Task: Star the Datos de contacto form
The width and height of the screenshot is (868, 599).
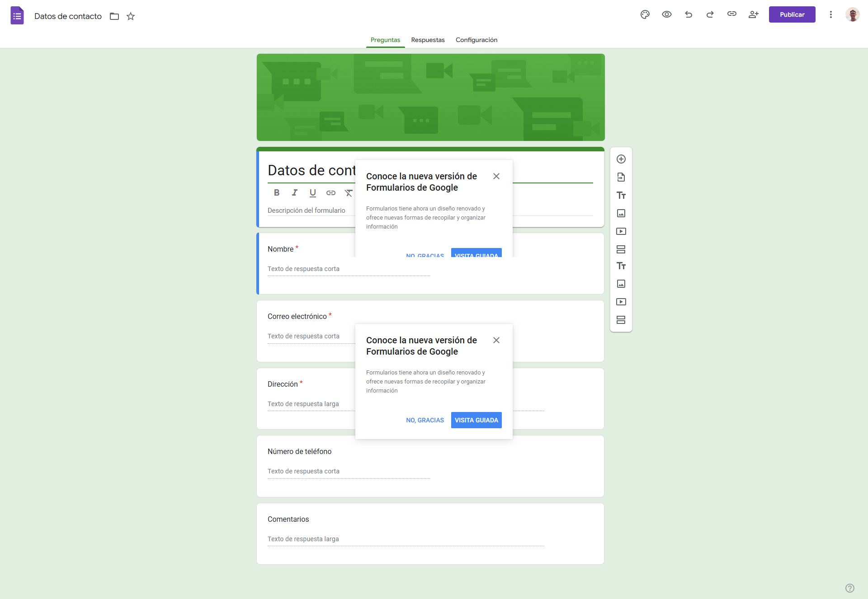Action: point(131,16)
